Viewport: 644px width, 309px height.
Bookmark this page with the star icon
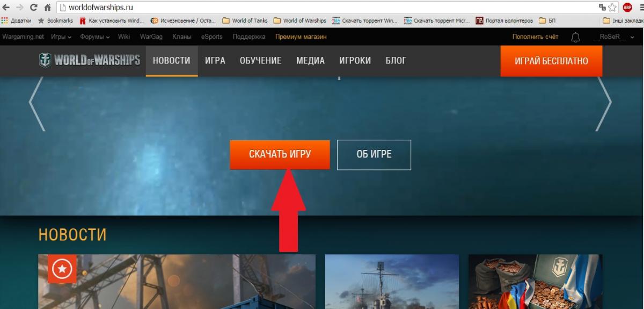612,8
